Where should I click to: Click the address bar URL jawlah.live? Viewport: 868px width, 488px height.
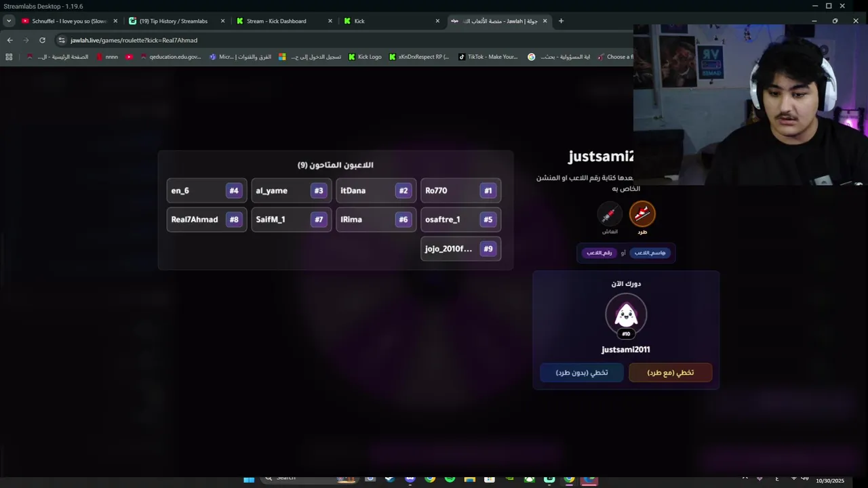point(134,40)
